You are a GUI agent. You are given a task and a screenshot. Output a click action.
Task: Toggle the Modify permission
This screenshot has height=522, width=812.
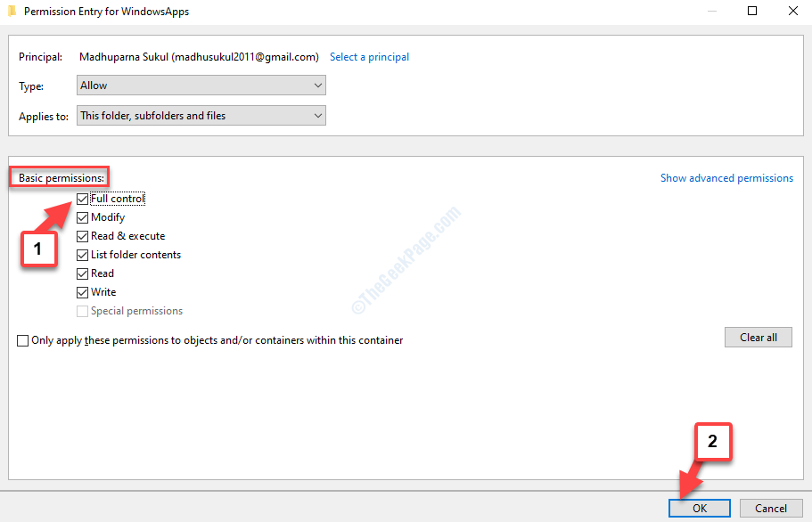[x=82, y=216]
